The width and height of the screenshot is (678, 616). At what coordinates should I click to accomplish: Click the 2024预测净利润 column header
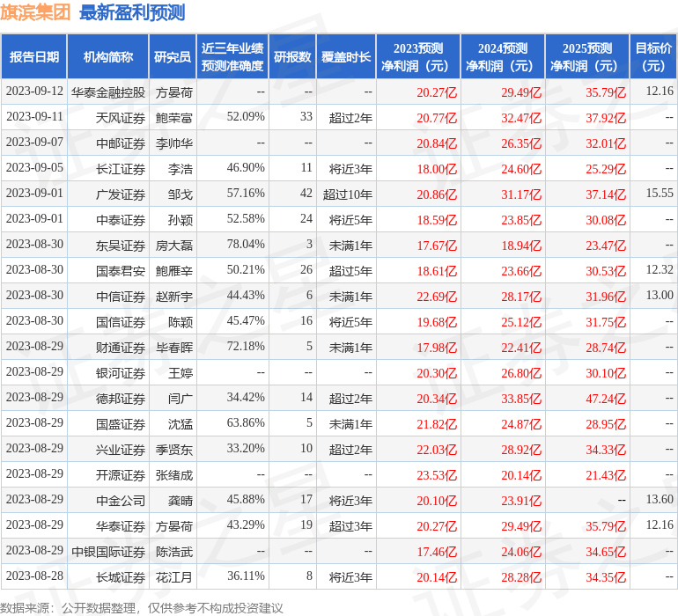point(503,57)
